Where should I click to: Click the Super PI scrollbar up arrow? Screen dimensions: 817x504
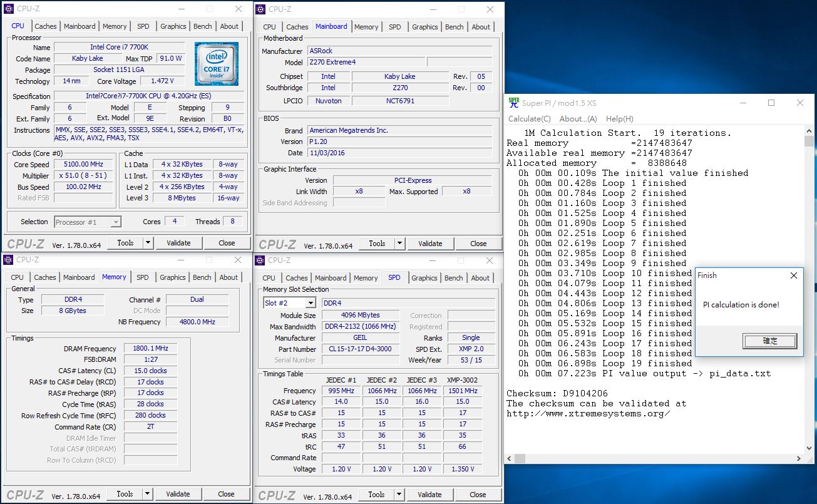(x=809, y=131)
